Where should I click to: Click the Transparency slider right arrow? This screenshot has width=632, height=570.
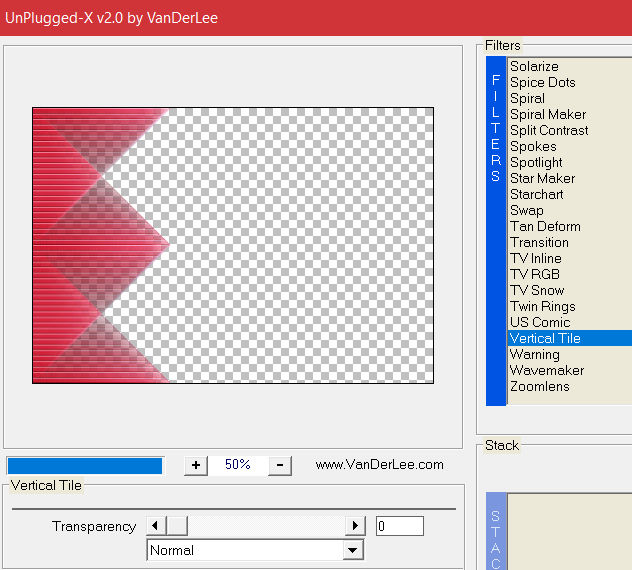pos(355,526)
